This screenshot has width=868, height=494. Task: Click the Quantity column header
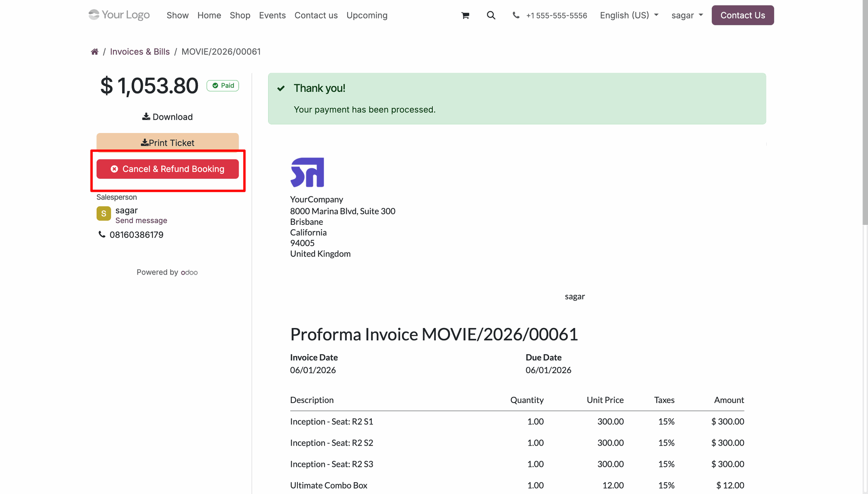527,400
